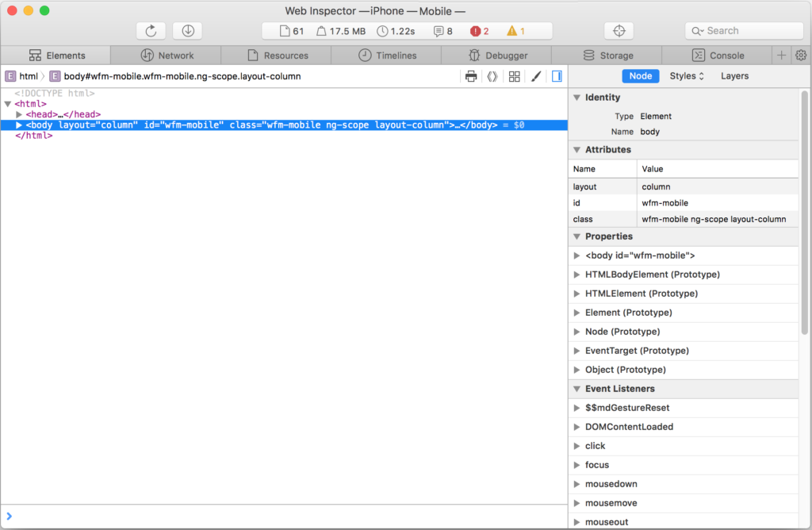The width and height of the screenshot is (812, 530).
Task: Toggle the details sidebar panel icon
Action: pos(557,76)
